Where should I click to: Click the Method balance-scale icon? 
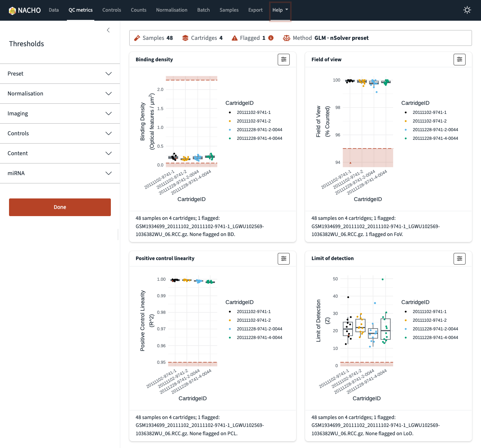click(286, 38)
